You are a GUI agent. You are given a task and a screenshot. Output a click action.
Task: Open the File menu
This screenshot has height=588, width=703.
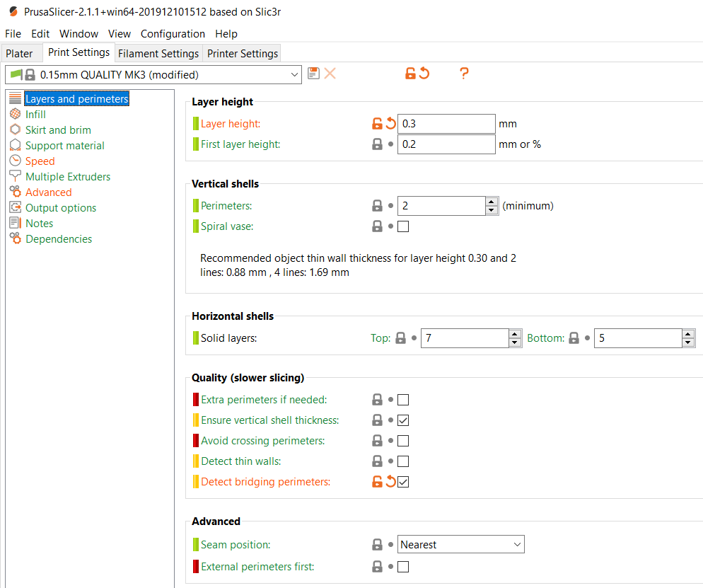(x=13, y=34)
